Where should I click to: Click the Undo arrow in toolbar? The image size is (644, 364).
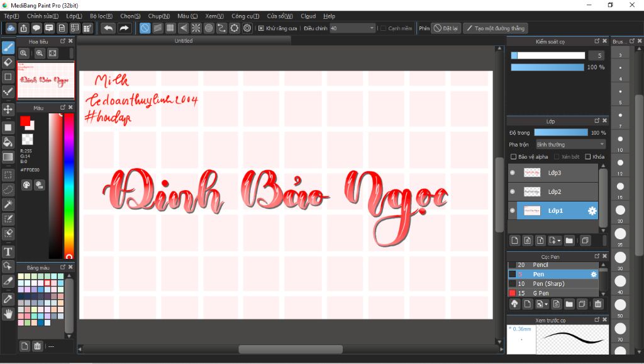(x=108, y=28)
